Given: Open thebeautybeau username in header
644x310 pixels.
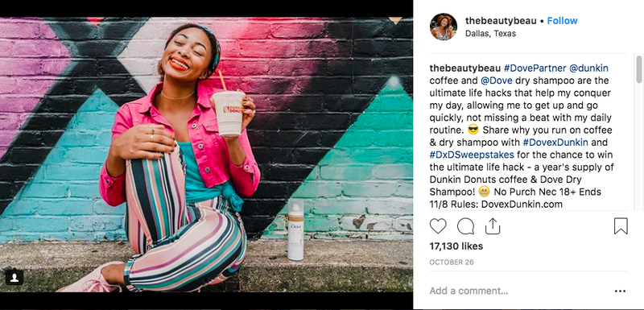Looking at the screenshot, I should pos(501,21).
